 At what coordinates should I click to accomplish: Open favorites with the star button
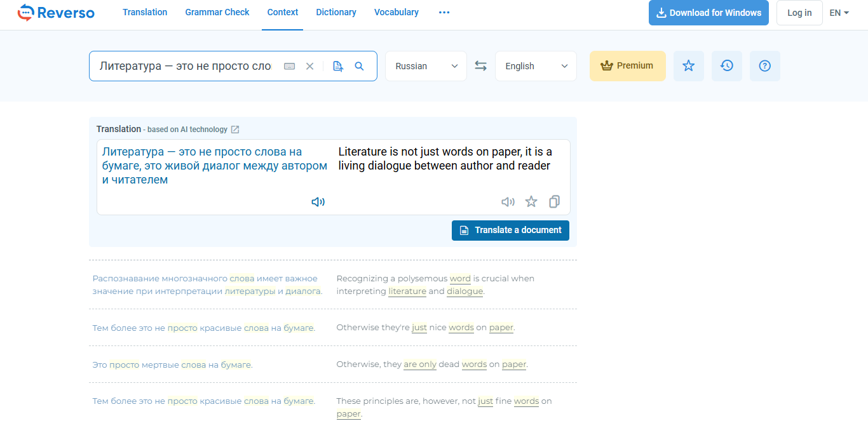pos(688,65)
